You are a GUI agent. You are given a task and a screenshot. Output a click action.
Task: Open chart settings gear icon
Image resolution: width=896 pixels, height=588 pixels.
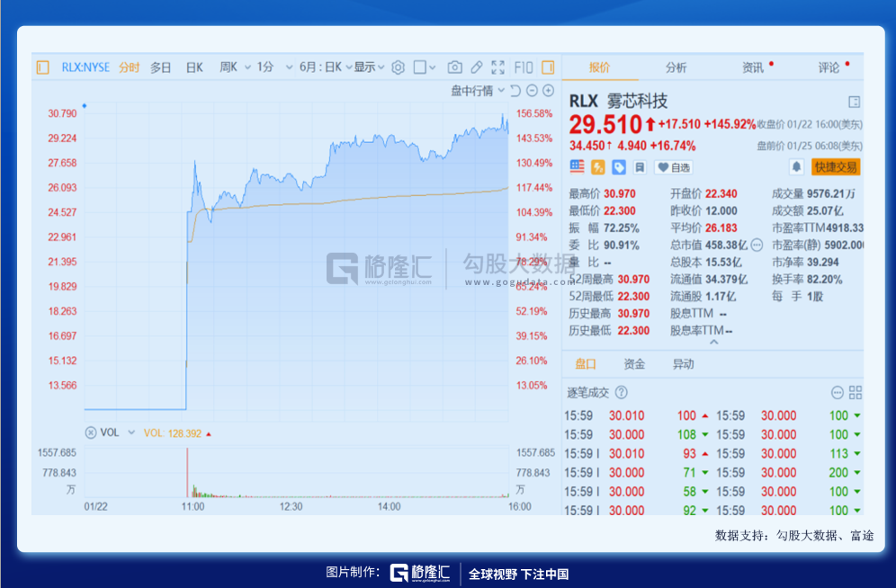(x=399, y=67)
